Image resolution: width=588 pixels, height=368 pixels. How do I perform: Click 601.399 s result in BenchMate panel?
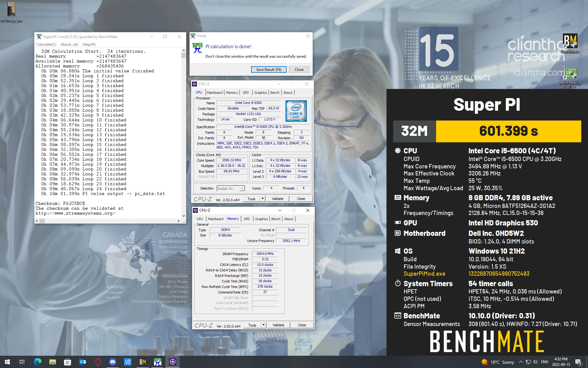(x=508, y=131)
